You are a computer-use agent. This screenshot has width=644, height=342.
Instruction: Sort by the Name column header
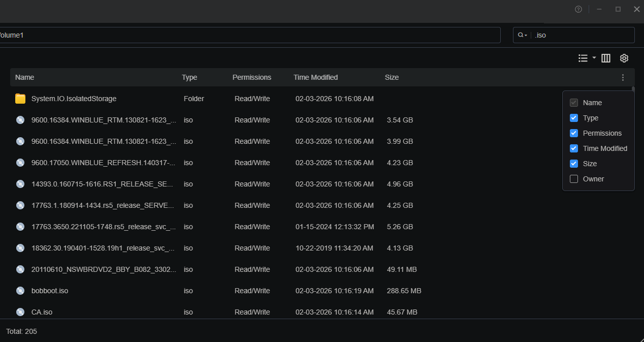[x=24, y=77]
